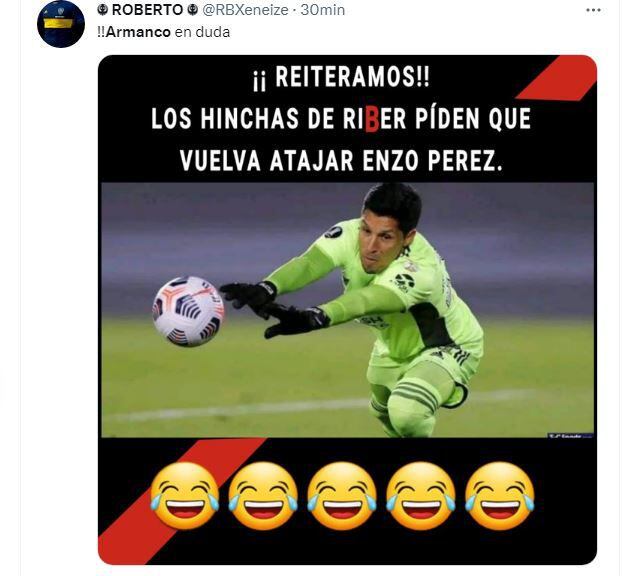Click the soccer ball emoji after ROBERTO
The image size is (636, 576).
(192, 10)
